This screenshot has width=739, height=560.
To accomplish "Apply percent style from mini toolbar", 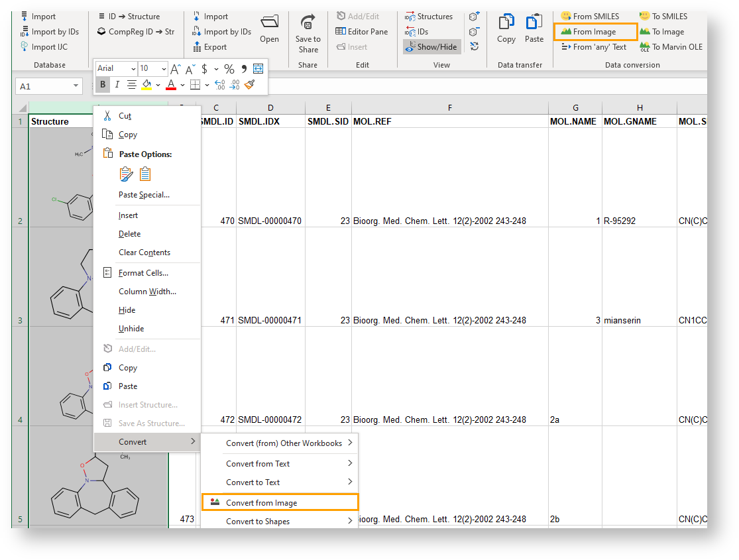I will [229, 68].
